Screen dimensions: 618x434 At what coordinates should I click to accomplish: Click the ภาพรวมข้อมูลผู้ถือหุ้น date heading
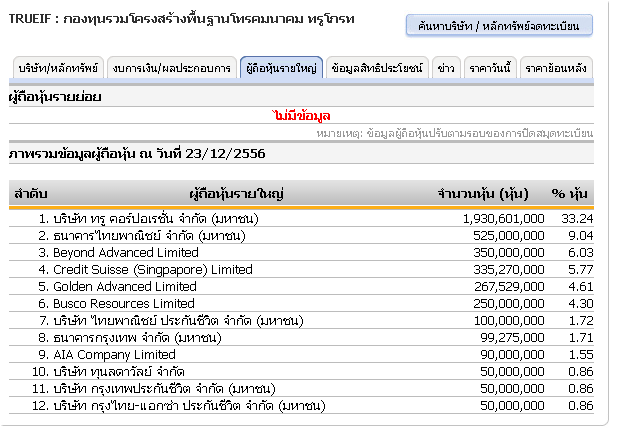[x=137, y=154]
